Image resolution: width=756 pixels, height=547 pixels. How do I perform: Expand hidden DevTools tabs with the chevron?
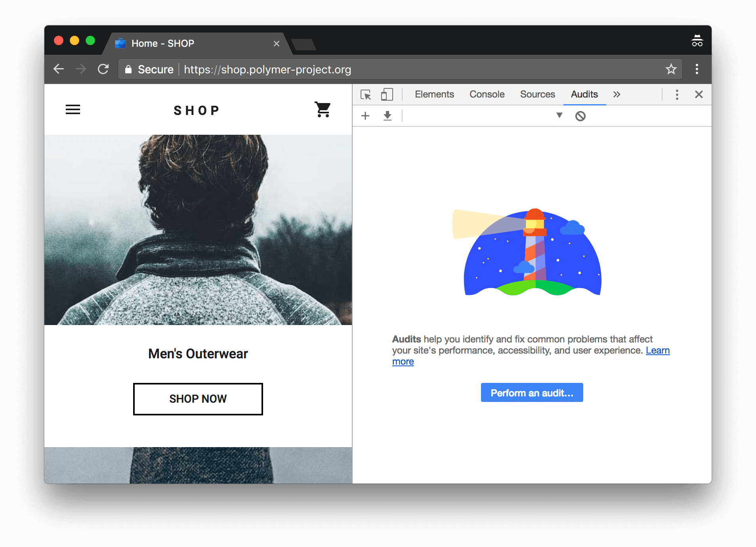617,94
